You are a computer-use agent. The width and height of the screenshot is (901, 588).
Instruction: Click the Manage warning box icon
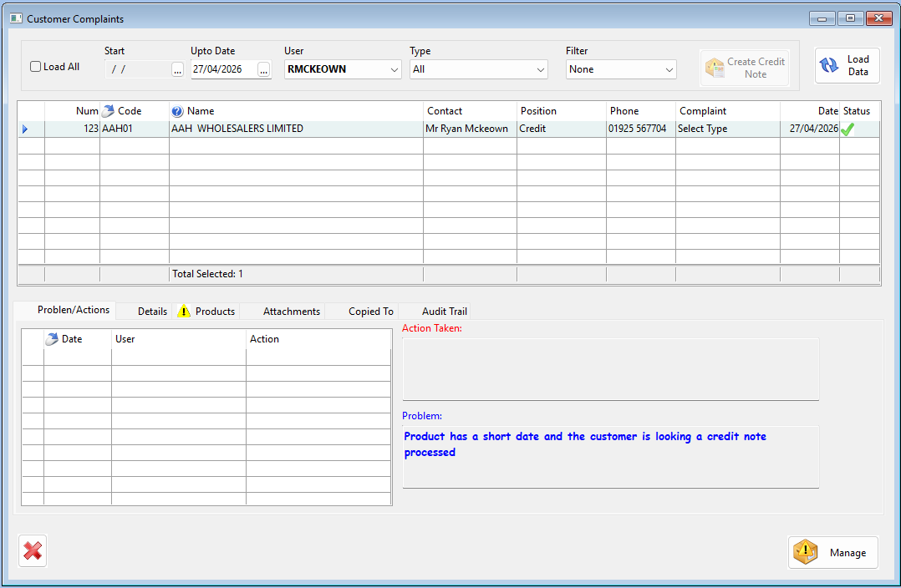point(805,552)
